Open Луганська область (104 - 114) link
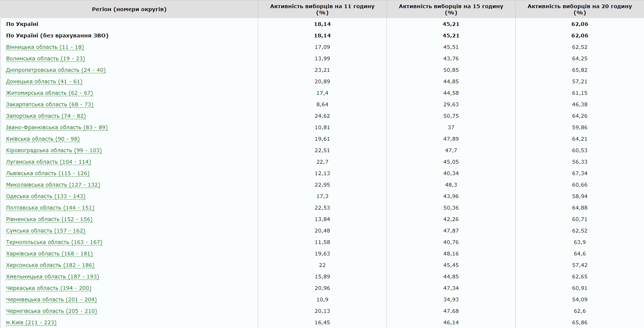Image resolution: width=644 pixels, height=328 pixels. click(48, 162)
